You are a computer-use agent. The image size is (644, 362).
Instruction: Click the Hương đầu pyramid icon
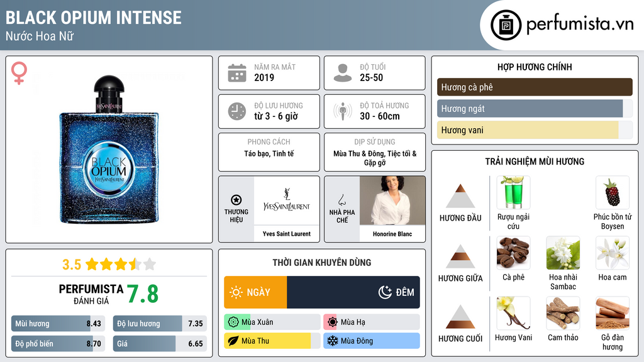click(460, 196)
